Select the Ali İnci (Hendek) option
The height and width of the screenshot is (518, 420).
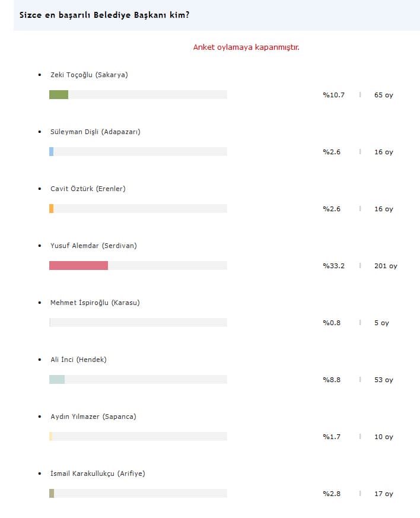78,360
